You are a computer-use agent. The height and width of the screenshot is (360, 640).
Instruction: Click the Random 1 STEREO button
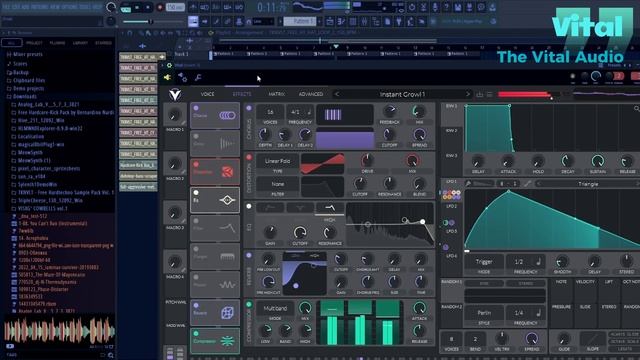coord(526,283)
